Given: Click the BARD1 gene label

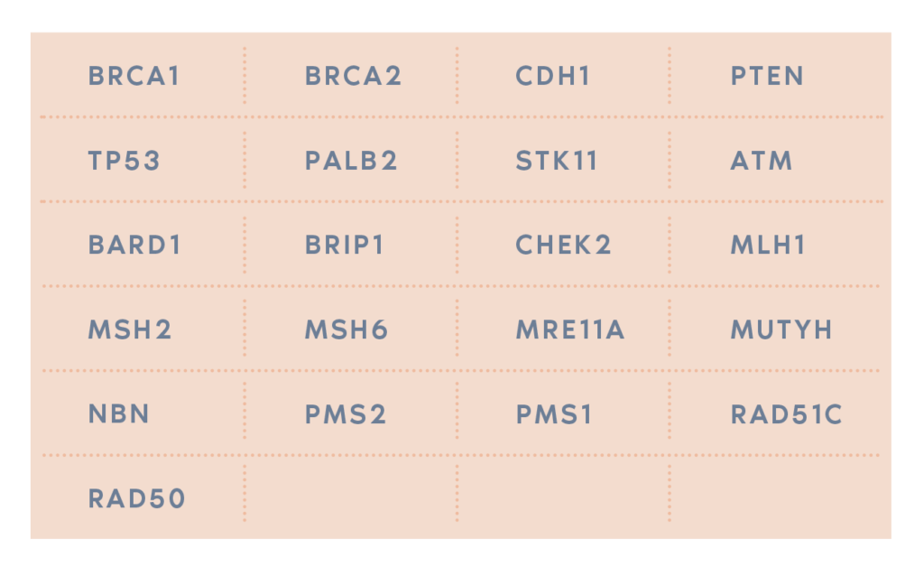Looking at the screenshot, I should pos(135,245).
